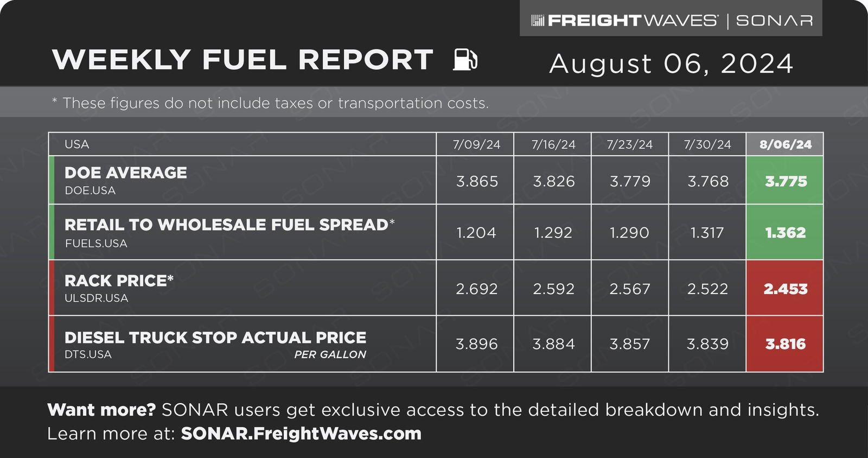The height and width of the screenshot is (458, 868).
Task: Click the USA header cell
Action: 242,144
